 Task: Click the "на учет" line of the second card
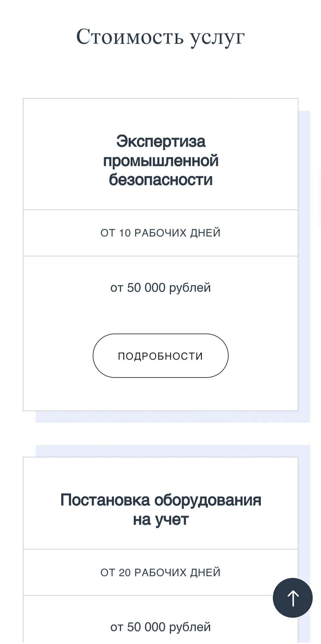(x=160, y=520)
